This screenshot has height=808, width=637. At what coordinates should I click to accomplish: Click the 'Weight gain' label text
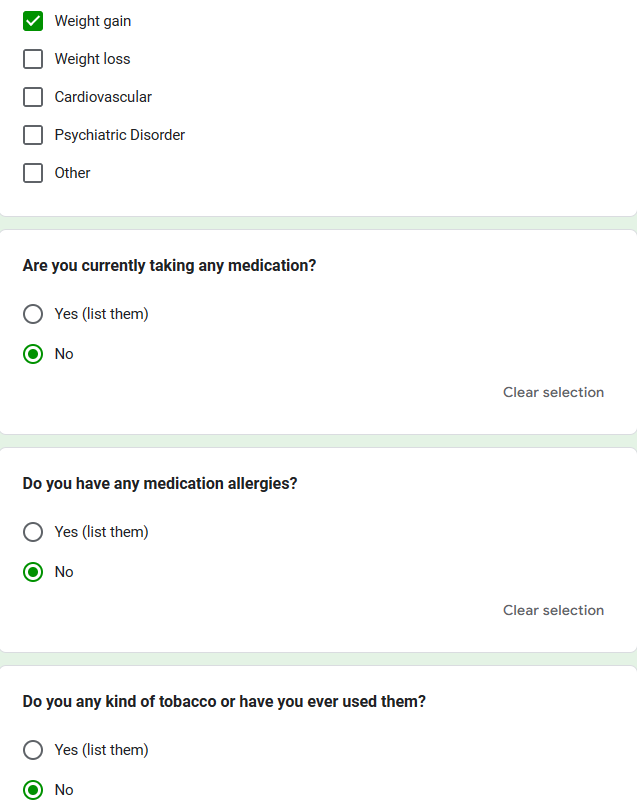point(92,21)
